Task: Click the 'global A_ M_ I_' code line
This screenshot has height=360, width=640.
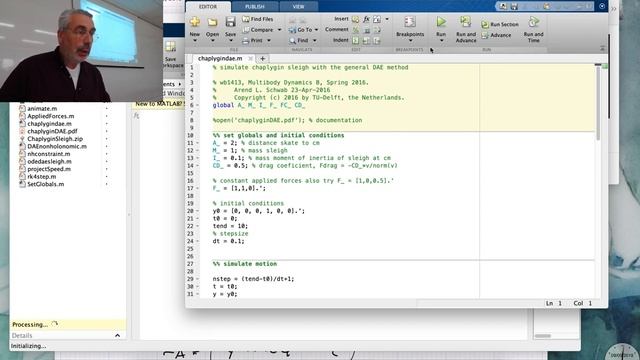Action: (259, 105)
